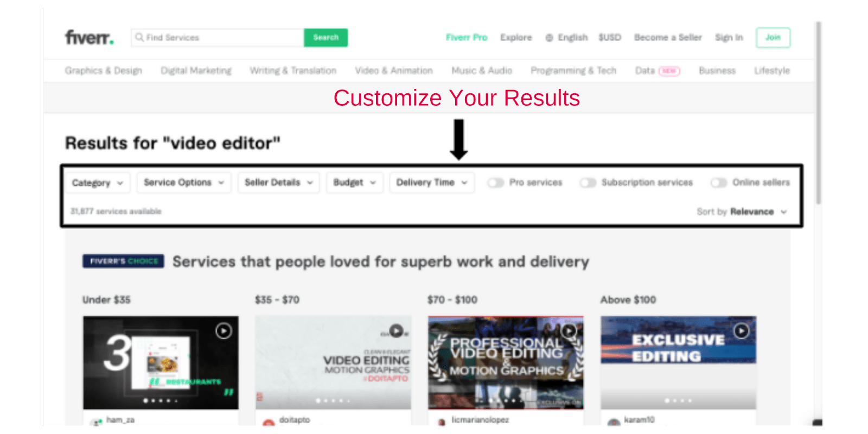Open Data category
868x434 pixels.
[x=645, y=71]
